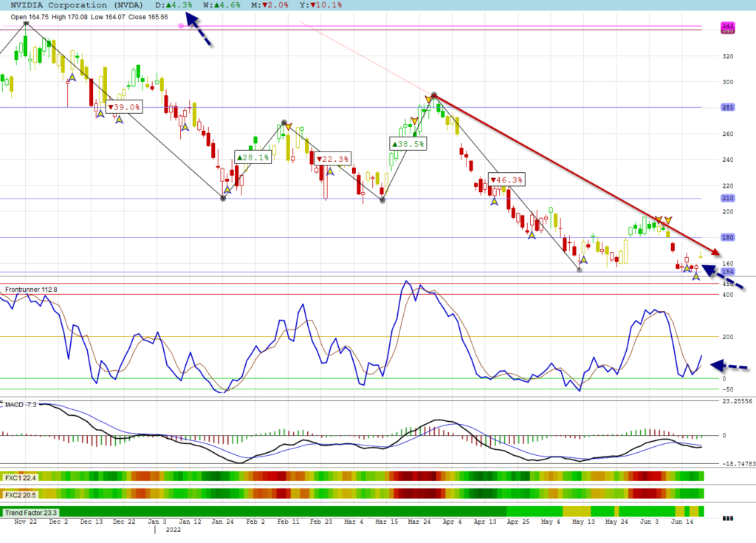Click the -50 Frontrunner axis label
This screenshot has height=543, width=756.
[x=726, y=389]
